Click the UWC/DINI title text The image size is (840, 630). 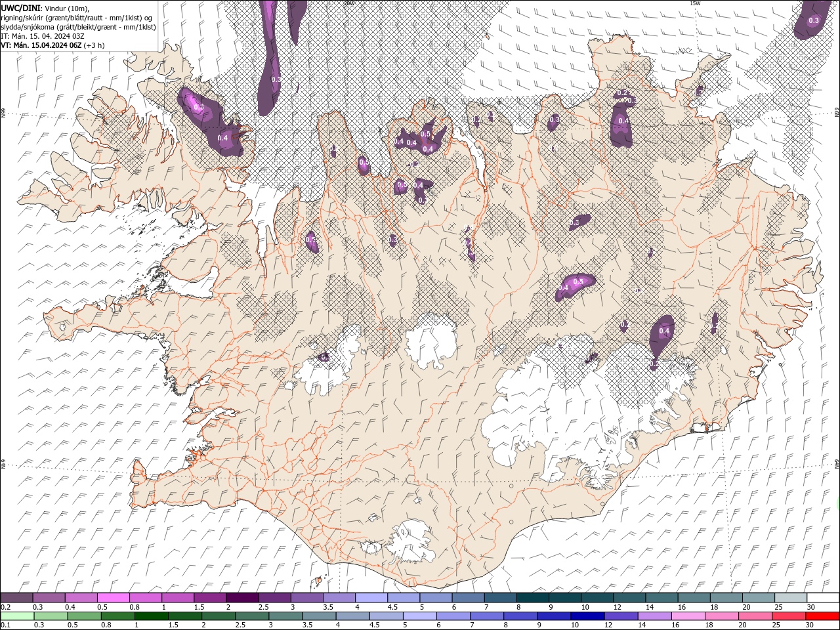pos(20,7)
